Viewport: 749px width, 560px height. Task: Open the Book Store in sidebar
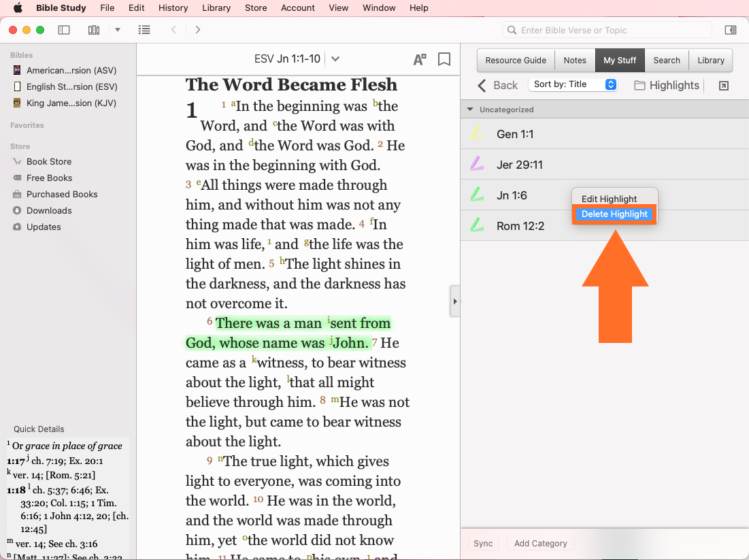tap(49, 161)
